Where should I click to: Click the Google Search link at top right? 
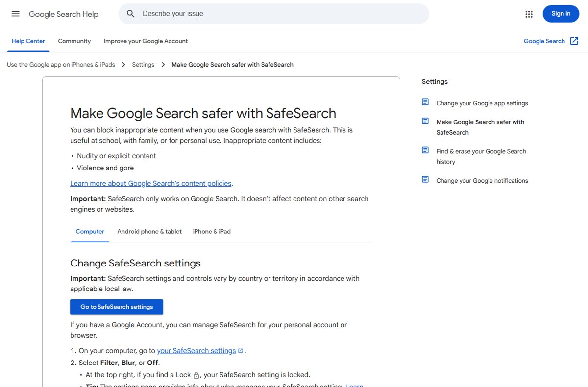(544, 41)
